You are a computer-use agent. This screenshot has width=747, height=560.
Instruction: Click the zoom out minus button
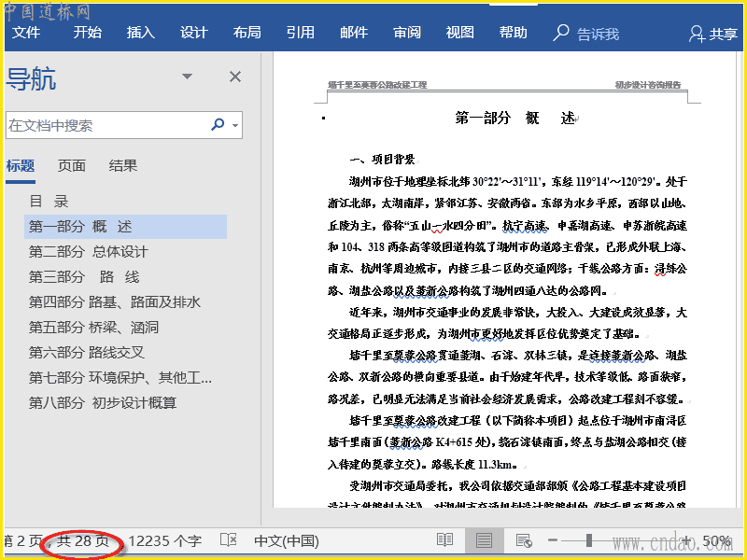pos(553,540)
